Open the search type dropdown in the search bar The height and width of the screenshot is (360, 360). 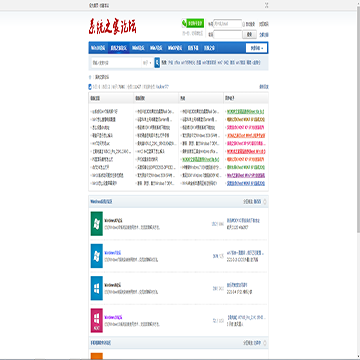click(x=147, y=63)
